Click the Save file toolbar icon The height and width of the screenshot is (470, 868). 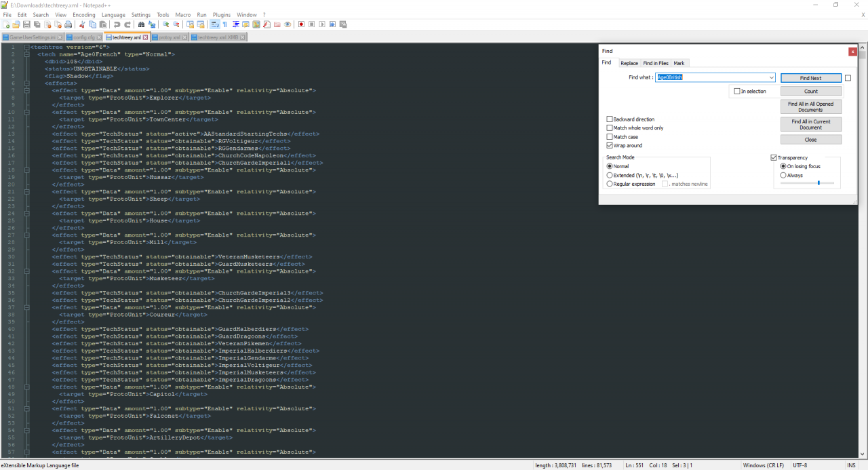(x=26, y=24)
